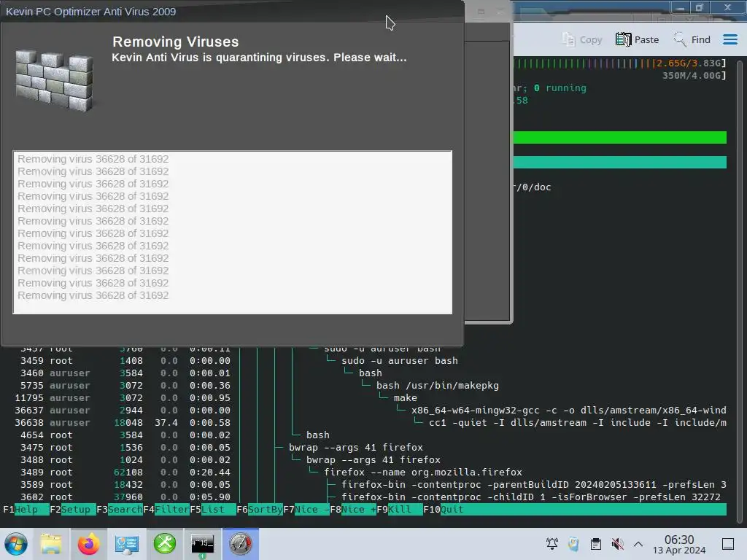The width and height of the screenshot is (747, 560).
Task: Select process 3459 sudo auruser row
Action: coord(365,361)
